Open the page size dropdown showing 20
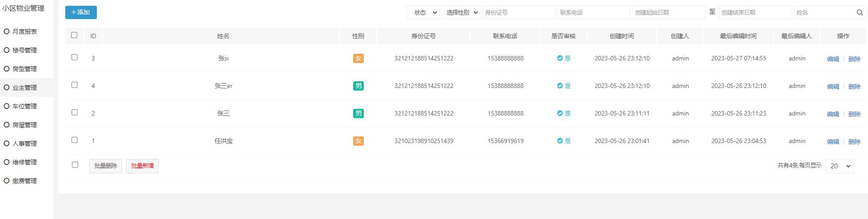This screenshot has width=868, height=219. (x=839, y=166)
